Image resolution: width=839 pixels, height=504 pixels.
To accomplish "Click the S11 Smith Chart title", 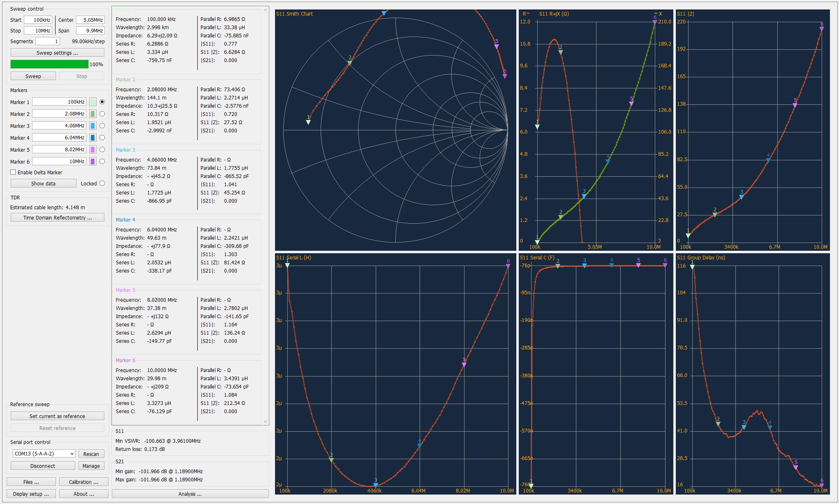I will click(294, 14).
